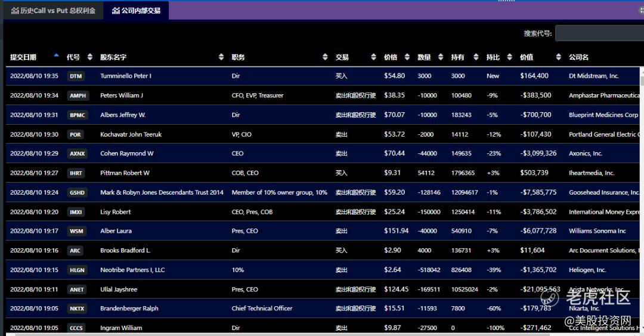Sort by 价格 column arrows

pos(407,57)
